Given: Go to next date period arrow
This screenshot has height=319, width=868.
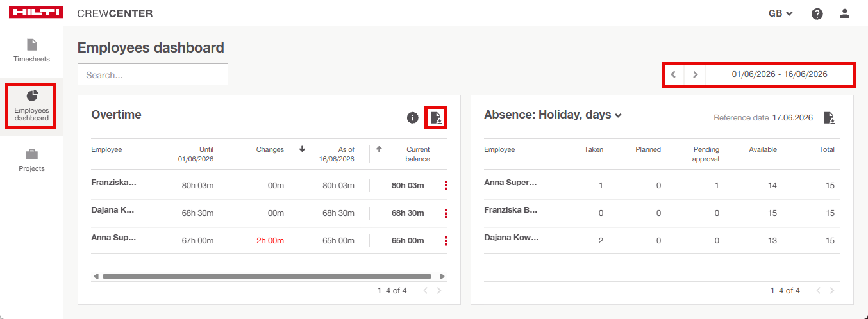Looking at the screenshot, I should (x=694, y=74).
